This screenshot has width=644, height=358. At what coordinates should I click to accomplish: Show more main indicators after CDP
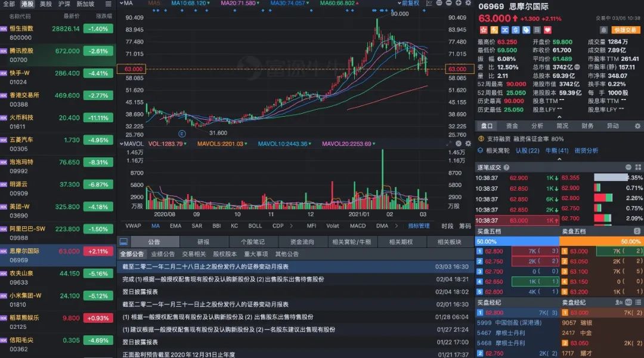pos(291,226)
